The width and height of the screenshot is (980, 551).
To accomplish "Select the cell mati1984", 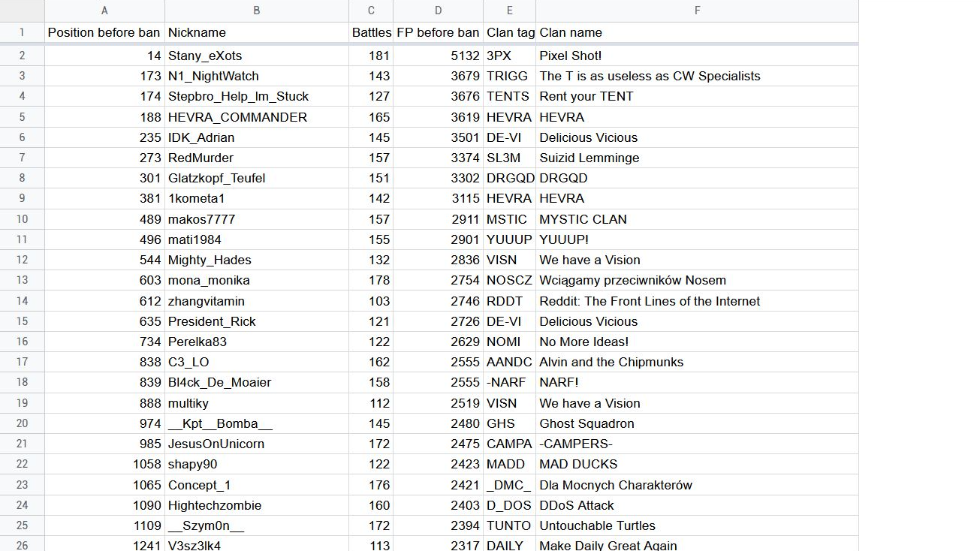I will (x=257, y=239).
